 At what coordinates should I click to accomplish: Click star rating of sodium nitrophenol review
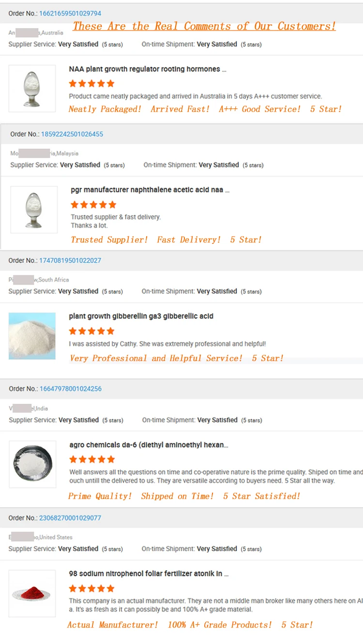pos(91,588)
